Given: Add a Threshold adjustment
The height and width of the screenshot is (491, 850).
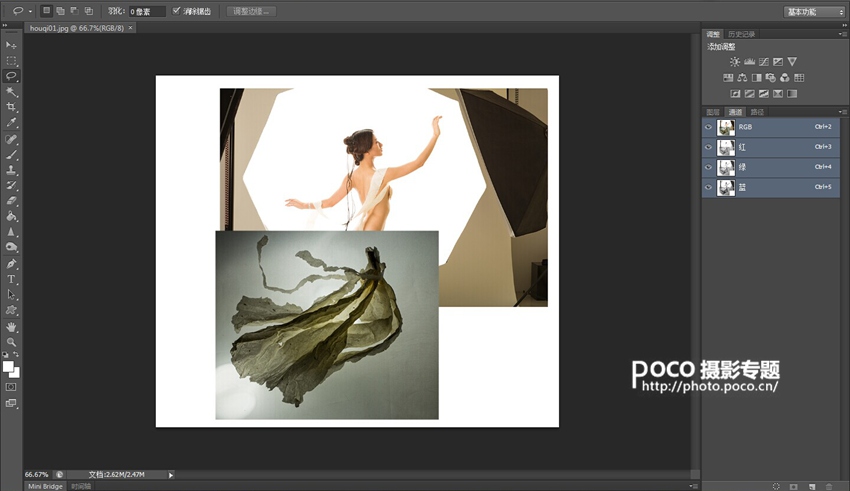Looking at the screenshot, I should tap(763, 94).
